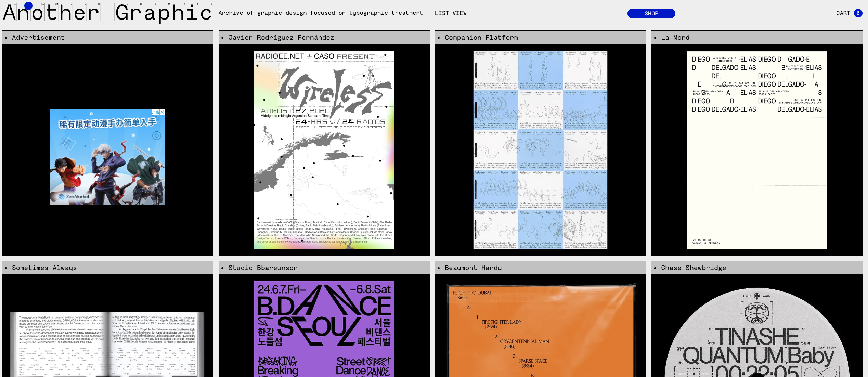Click the 广告 ad info badge
The image size is (868, 377).
(x=156, y=112)
